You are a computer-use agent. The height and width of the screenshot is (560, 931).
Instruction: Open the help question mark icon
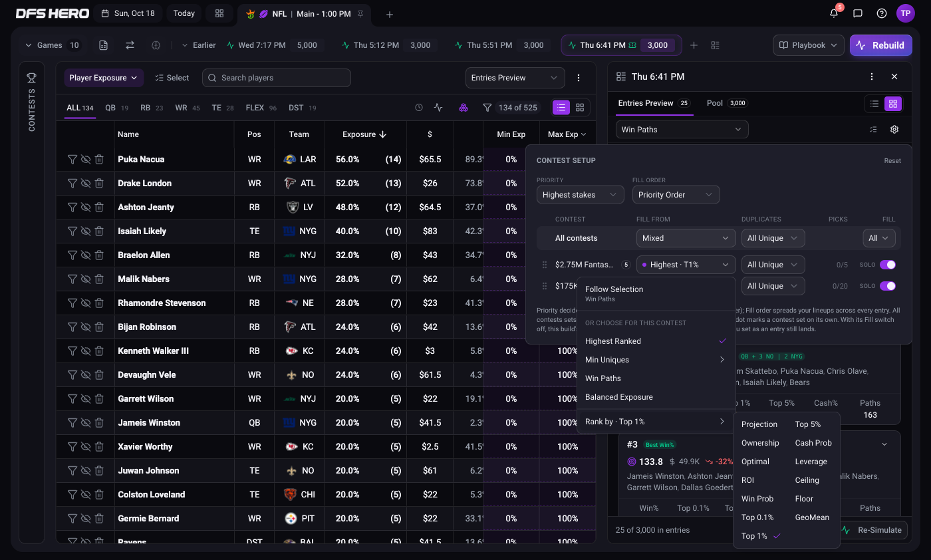click(882, 13)
